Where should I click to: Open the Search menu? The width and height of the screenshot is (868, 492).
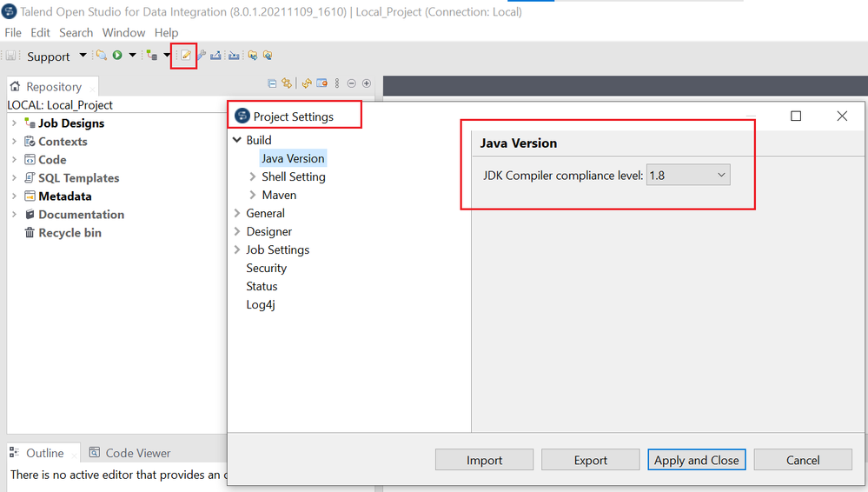(76, 33)
